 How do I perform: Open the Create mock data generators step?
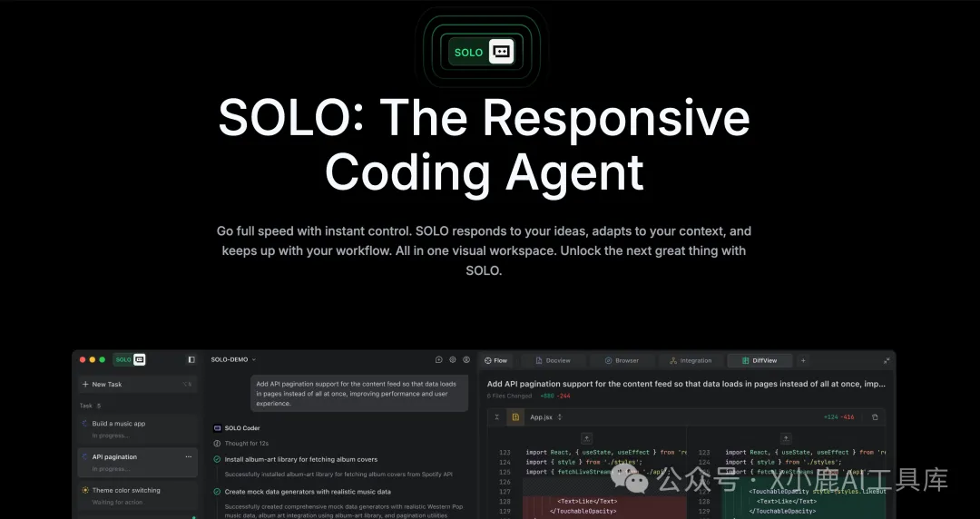[308, 492]
